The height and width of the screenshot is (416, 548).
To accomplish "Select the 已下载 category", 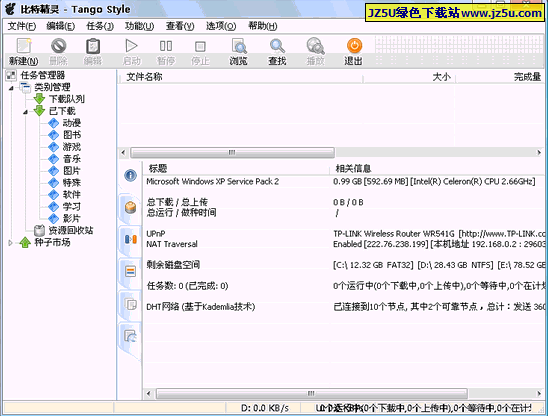I will (62, 111).
